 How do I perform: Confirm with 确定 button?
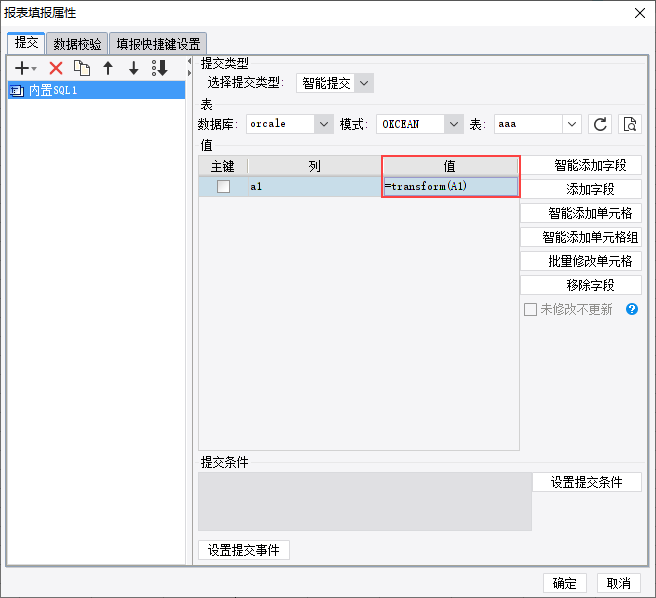(x=564, y=583)
